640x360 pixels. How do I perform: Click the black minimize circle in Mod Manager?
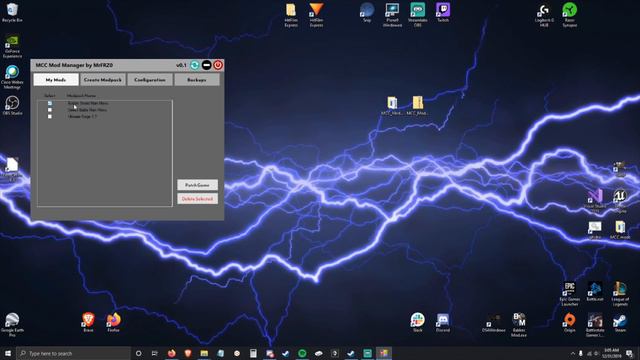pyautogui.click(x=207, y=65)
